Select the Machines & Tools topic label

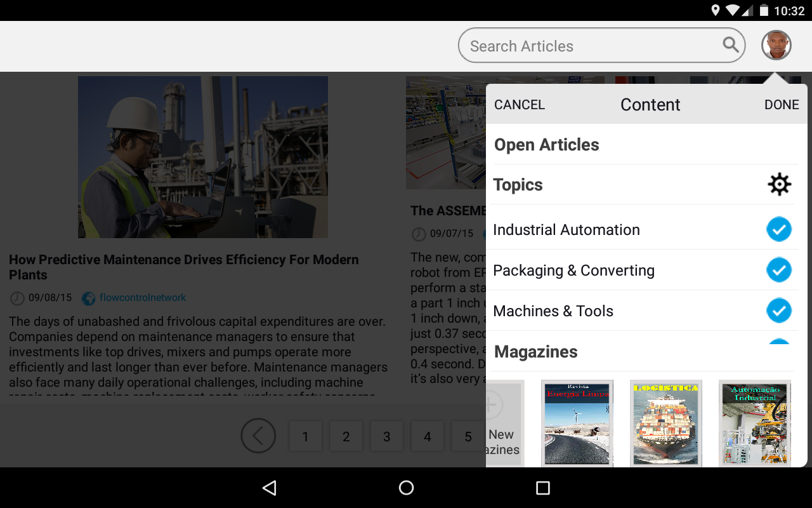pyautogui.click(x=553, y=311)
